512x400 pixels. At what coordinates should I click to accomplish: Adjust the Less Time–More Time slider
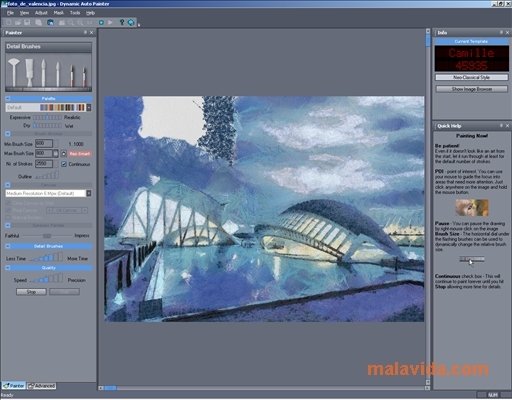tap(47, 257)
